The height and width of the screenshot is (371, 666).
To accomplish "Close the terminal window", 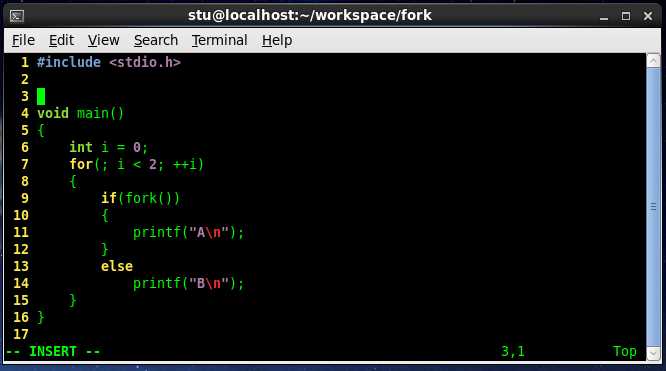I will click(648, 16).
